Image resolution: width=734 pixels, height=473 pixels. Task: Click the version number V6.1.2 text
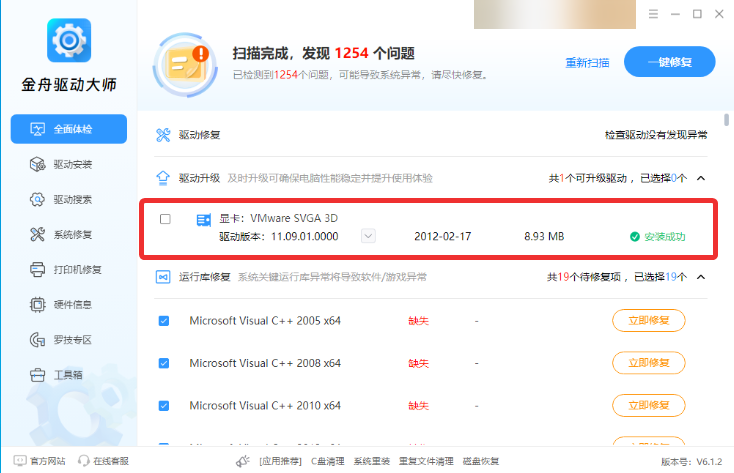click(x=709, y=462)
